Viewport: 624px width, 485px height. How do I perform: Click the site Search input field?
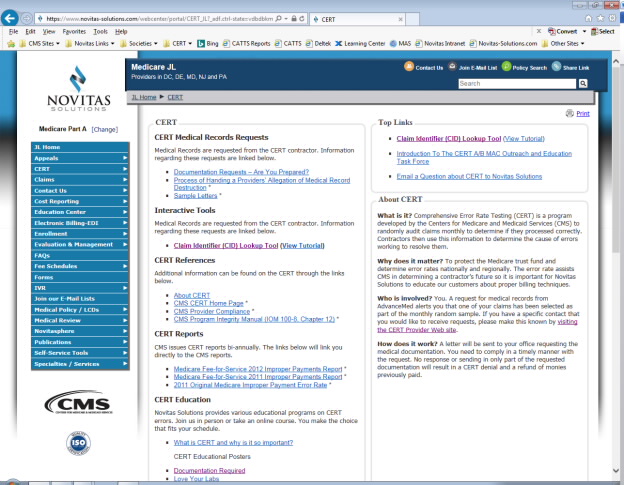pos(517,84)
